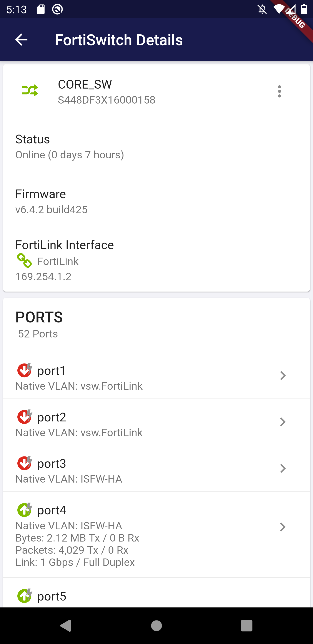
Task: Tap the green up status icon of port4
Action: pos(25,510)
